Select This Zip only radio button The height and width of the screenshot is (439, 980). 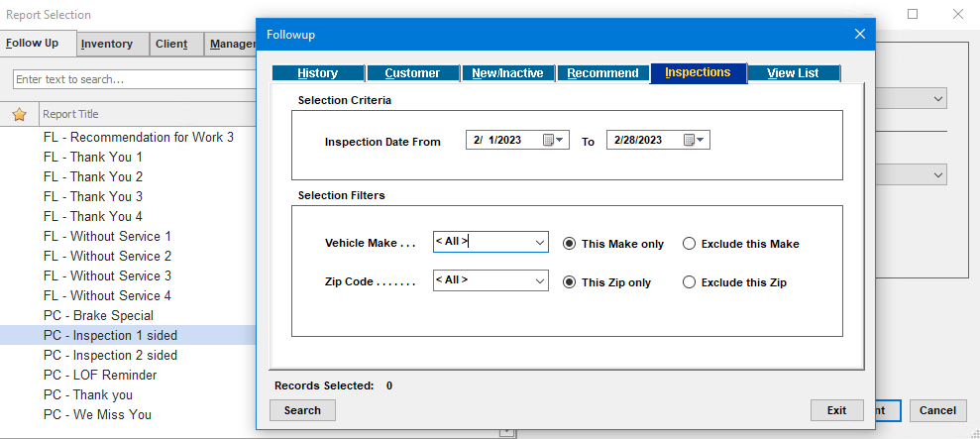[569, 282]
